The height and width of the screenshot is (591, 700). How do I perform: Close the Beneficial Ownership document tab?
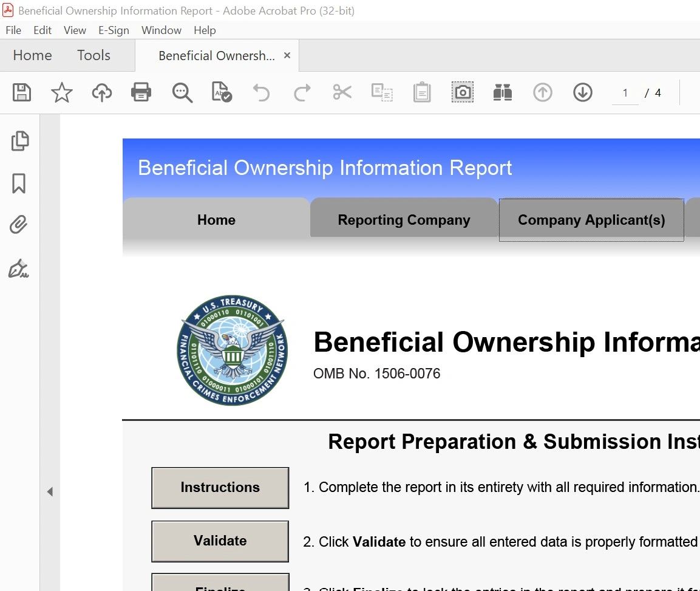click(287, 55)
